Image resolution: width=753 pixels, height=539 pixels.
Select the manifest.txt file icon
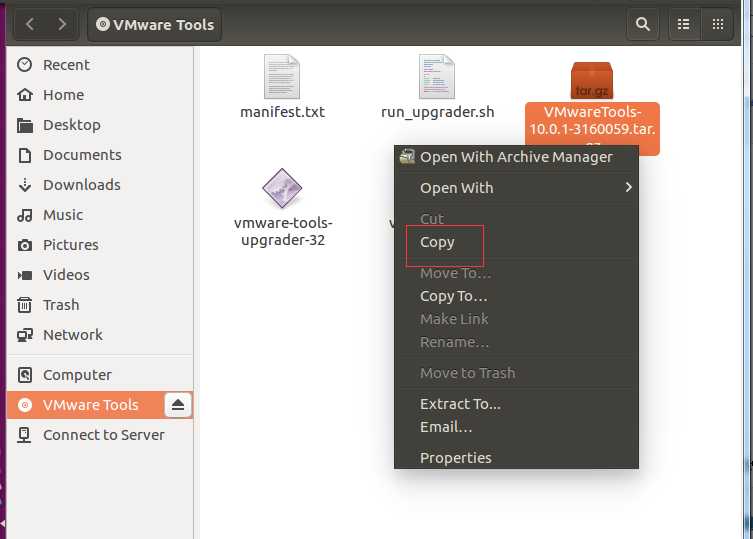pos(282,77)
